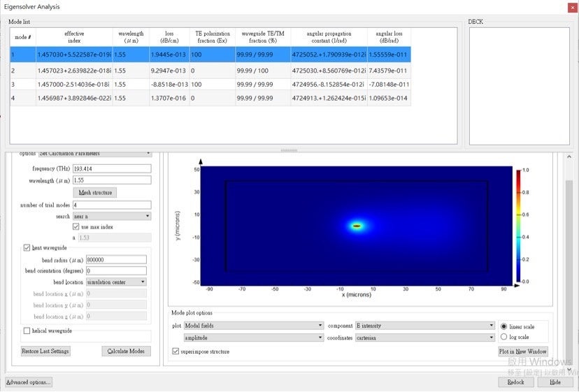The height and width of the screenshot is (392, 579).
Task: Click the bend radius input field
Action: coord(115,260)
